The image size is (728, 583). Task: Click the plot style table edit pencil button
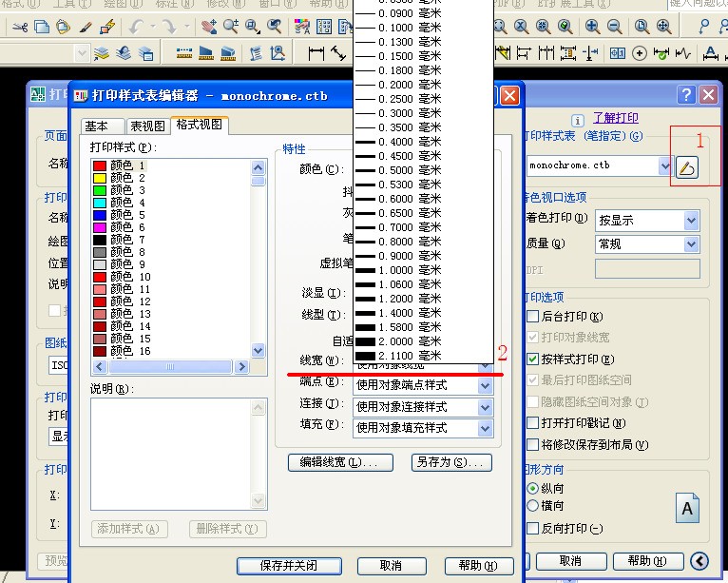click(687, 167)
